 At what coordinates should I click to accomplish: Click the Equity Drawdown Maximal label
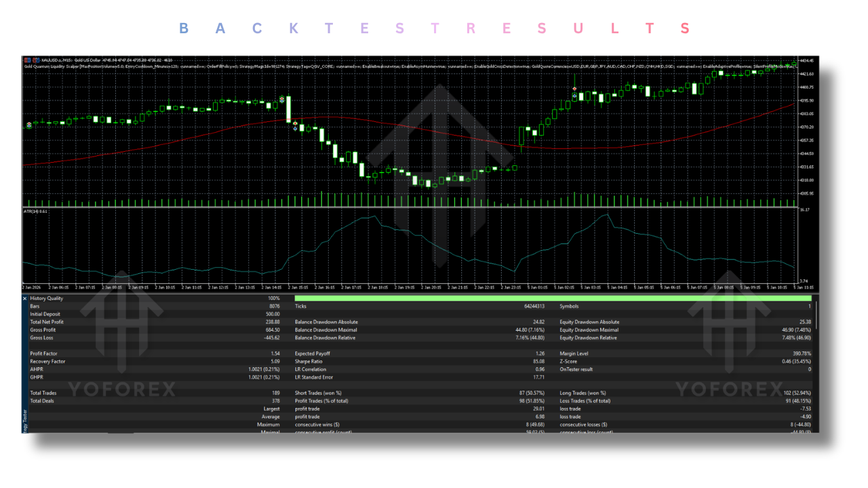pyautogui.click(x=589, y=330)
